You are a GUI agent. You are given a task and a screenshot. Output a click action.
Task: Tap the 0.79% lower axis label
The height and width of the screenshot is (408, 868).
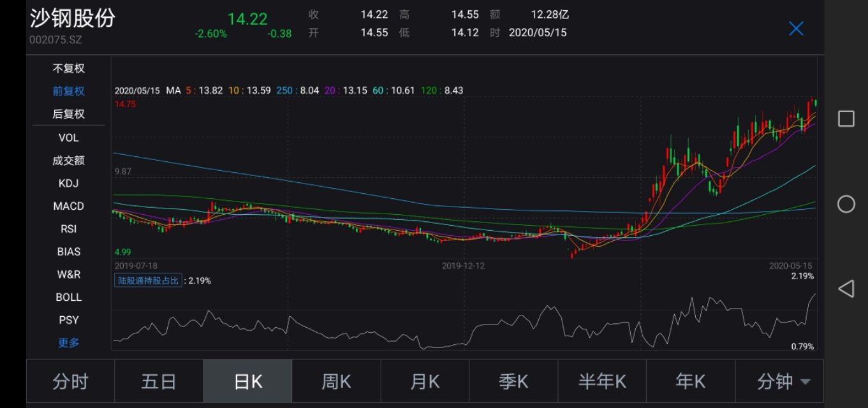802,346
